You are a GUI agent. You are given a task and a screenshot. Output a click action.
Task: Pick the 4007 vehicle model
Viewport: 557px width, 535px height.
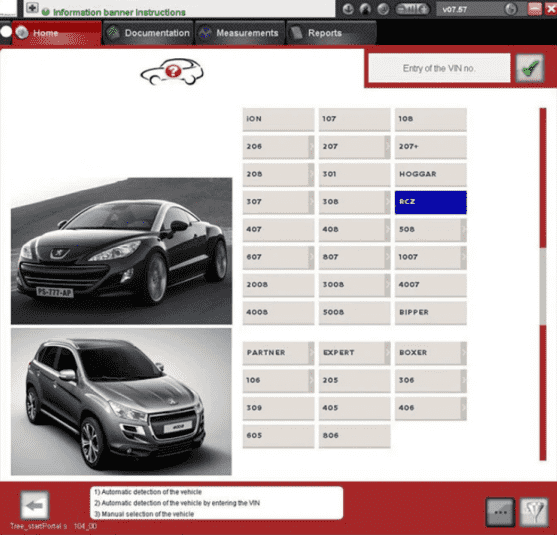tap(431, 285)
